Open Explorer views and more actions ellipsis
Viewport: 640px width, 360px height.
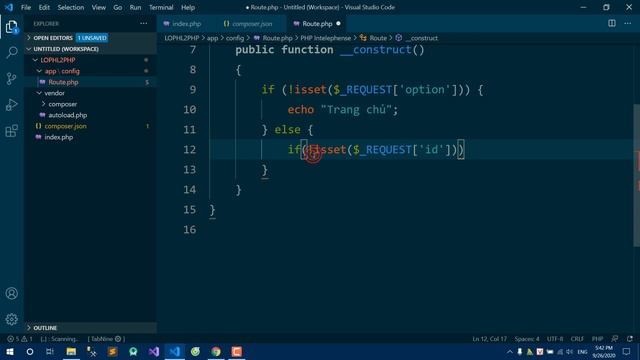(144, 24)
